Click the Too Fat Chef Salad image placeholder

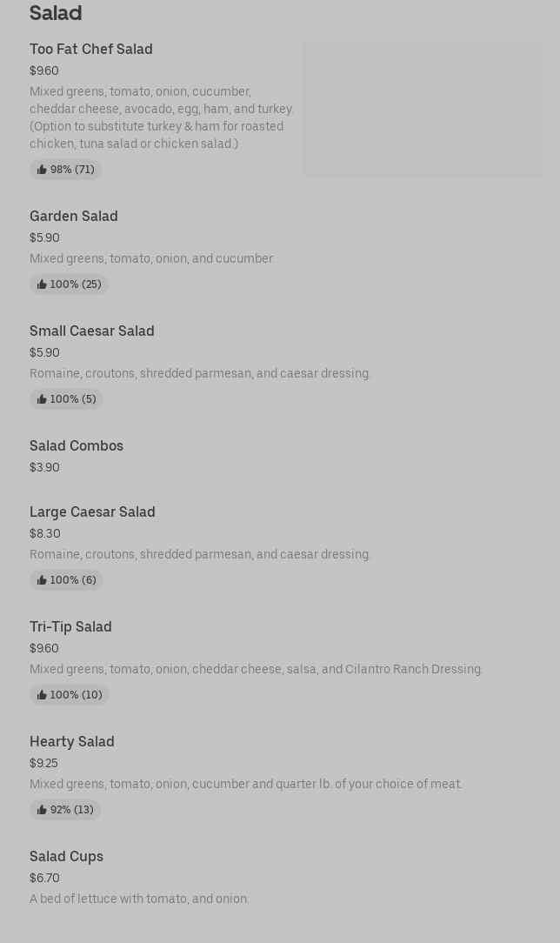coord(423,109)
